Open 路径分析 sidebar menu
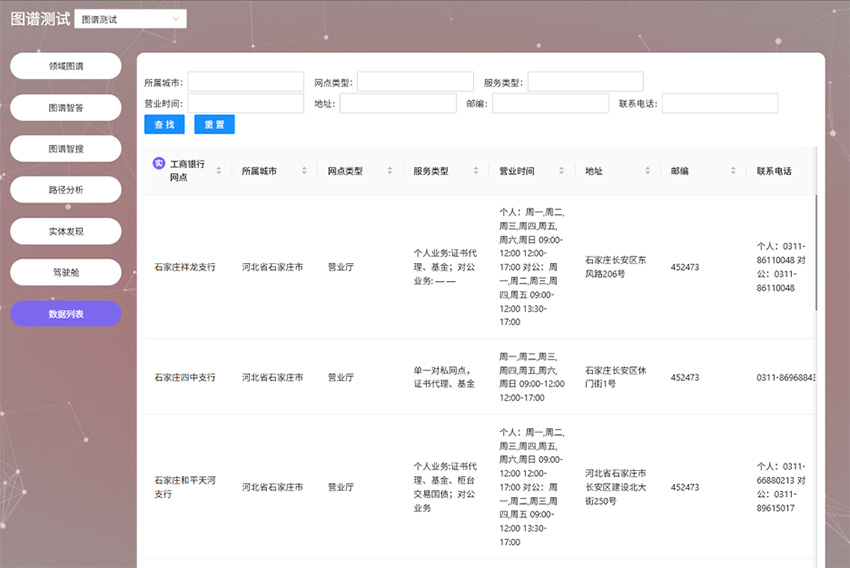 66,190
